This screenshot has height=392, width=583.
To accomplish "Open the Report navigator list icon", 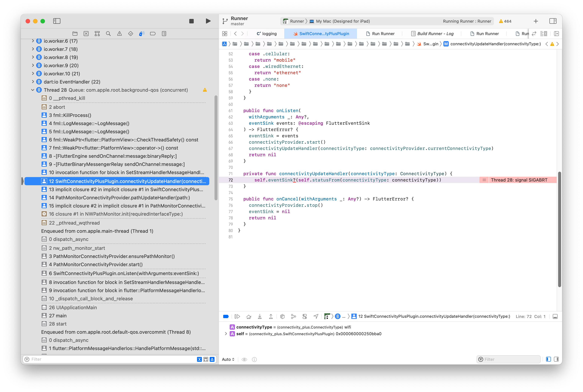I will [164, 33].
